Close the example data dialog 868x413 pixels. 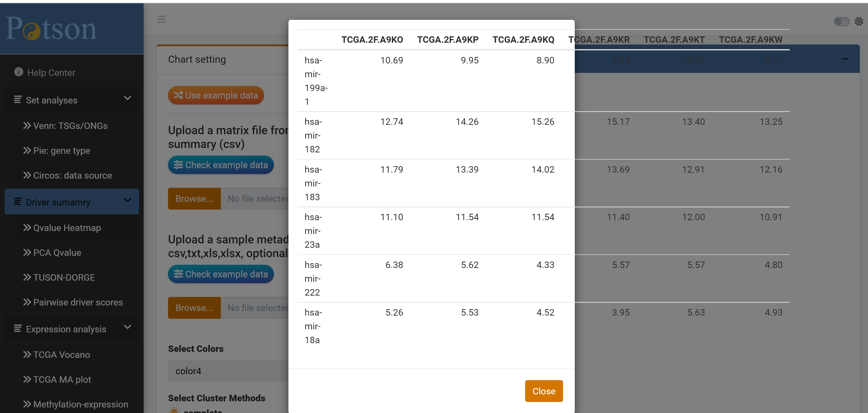tap(544, 391)
